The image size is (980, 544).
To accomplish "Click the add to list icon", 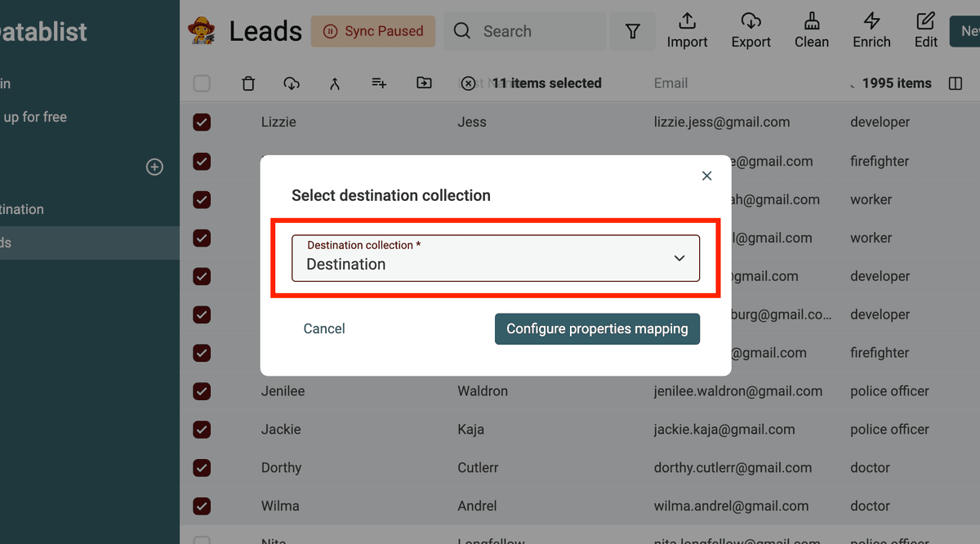I will click(x=379, y=83).
